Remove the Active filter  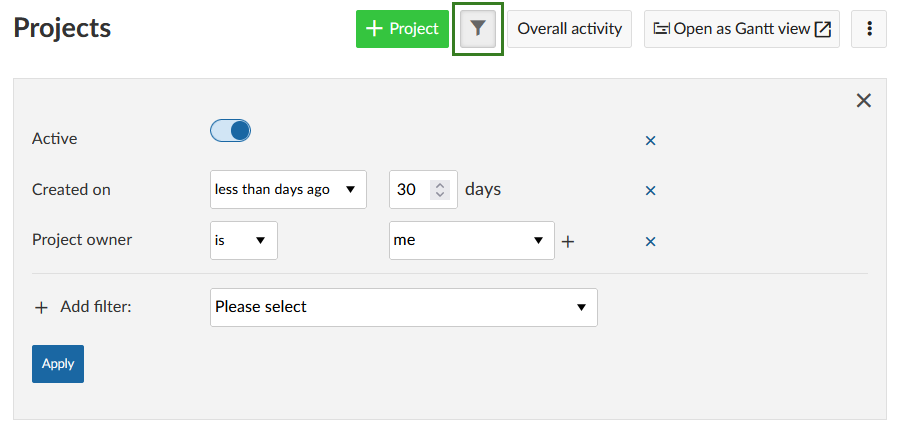tap(650, 141)
